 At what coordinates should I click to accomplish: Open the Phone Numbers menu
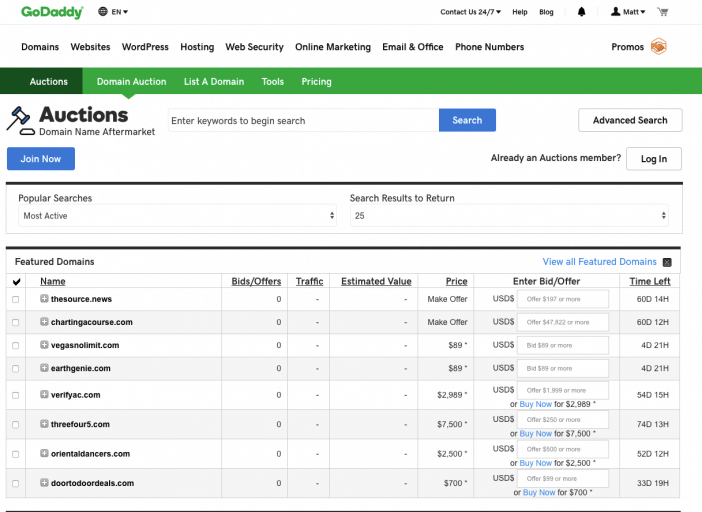pyautogui.click(x=489, y=47)
